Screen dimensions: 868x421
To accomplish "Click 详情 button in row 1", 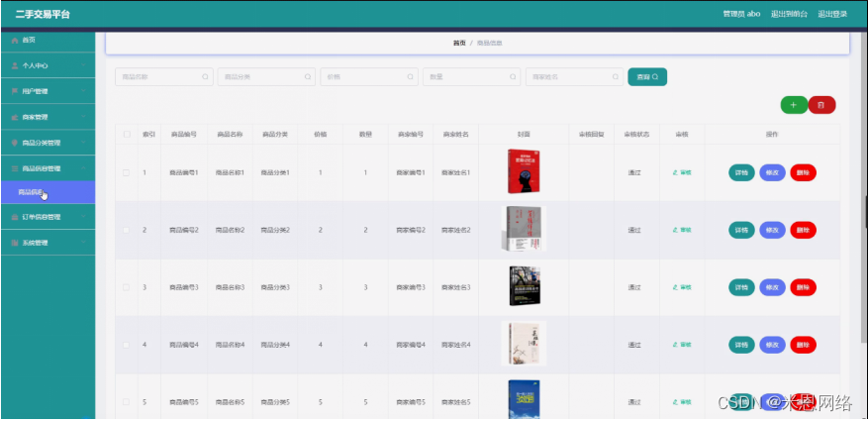I will 741,172.
